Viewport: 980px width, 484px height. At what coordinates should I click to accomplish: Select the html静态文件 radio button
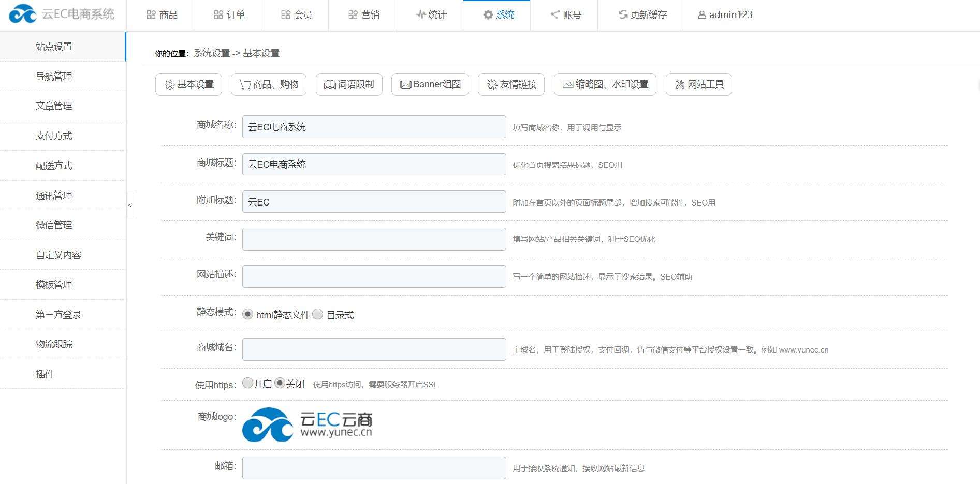point(247,313)
